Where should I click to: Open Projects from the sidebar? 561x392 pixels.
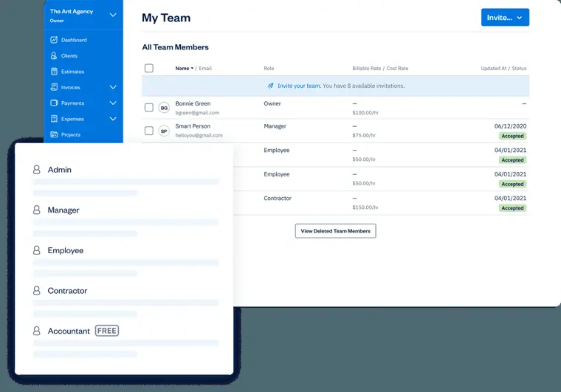pos(70,134)
